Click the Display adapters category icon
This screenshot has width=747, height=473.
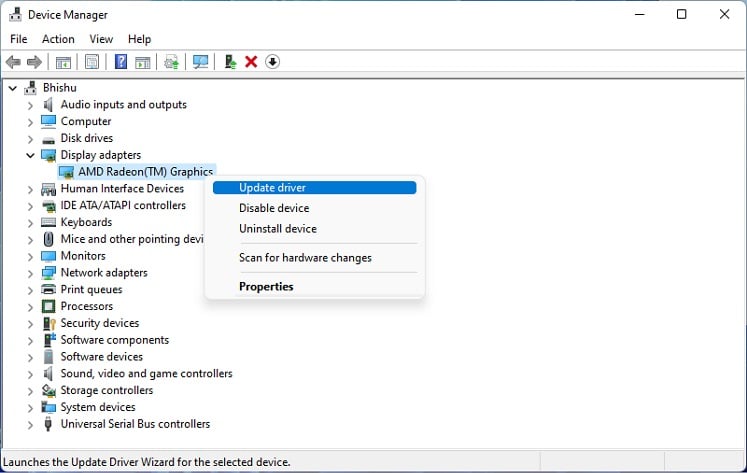click(x=48, y=155)
